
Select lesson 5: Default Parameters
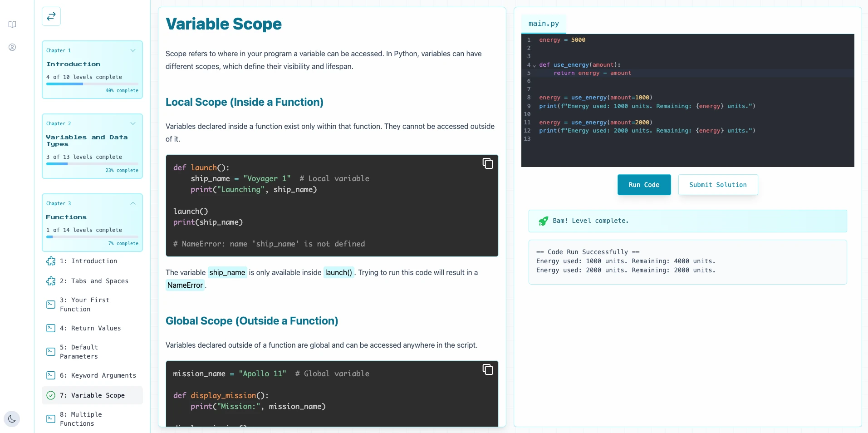tap(92, 352)
